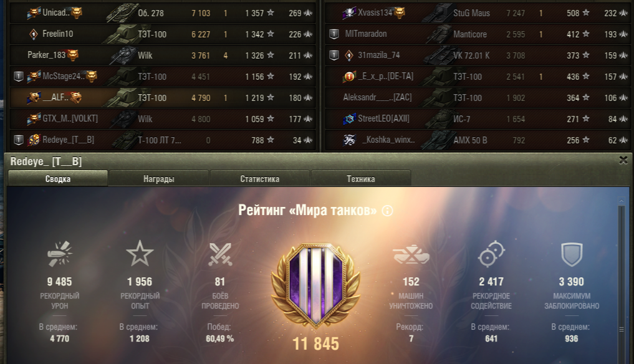This screenshot has height=364, width=634.
Task: Click the 11 845 rating value
Action: point(316,344)
